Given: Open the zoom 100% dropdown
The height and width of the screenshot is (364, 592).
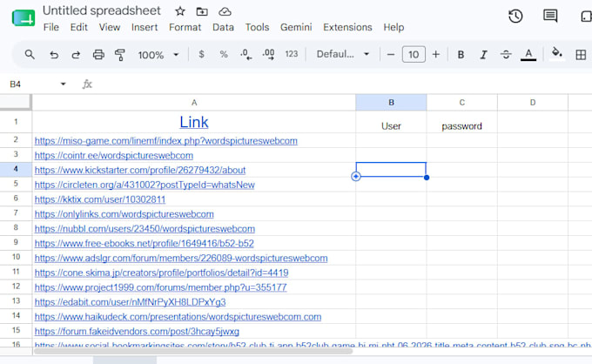Looking at the screenshot, I should (158, 55).
